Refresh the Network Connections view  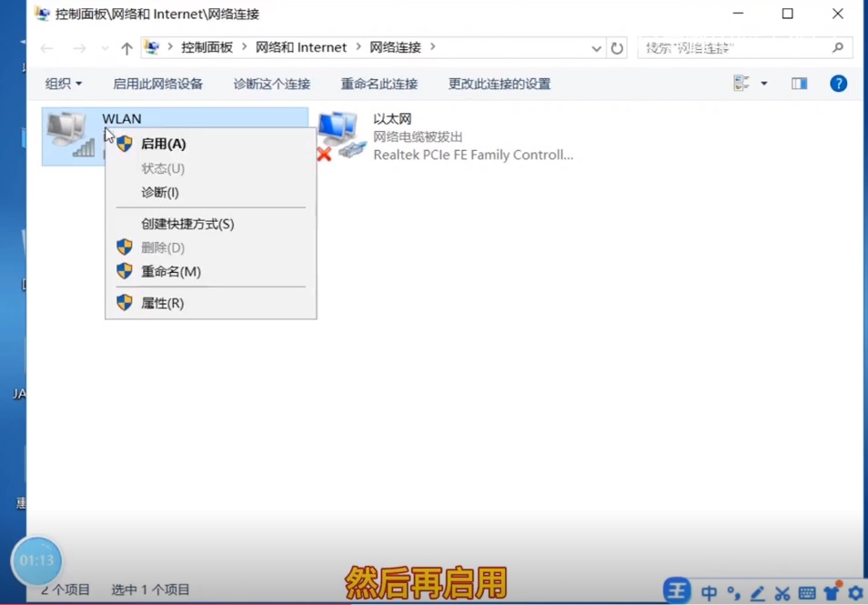tap(617, 47)
